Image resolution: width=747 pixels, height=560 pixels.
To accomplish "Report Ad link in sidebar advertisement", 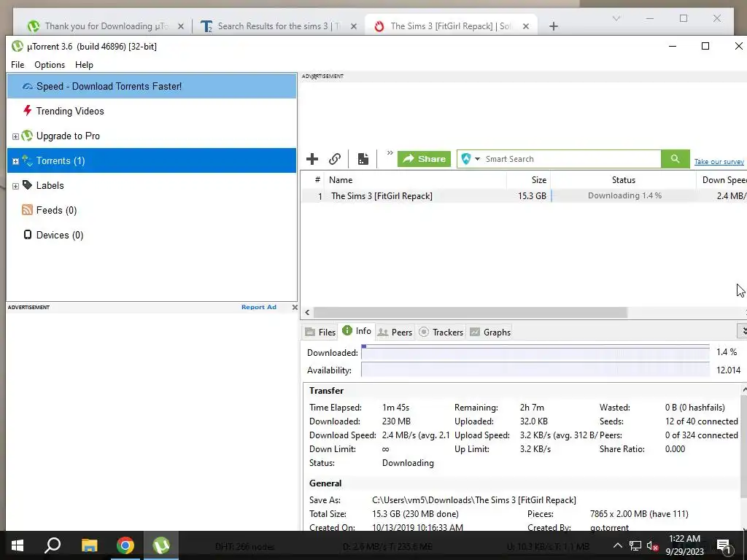I will pyautogui.click(x=259, y=307).
